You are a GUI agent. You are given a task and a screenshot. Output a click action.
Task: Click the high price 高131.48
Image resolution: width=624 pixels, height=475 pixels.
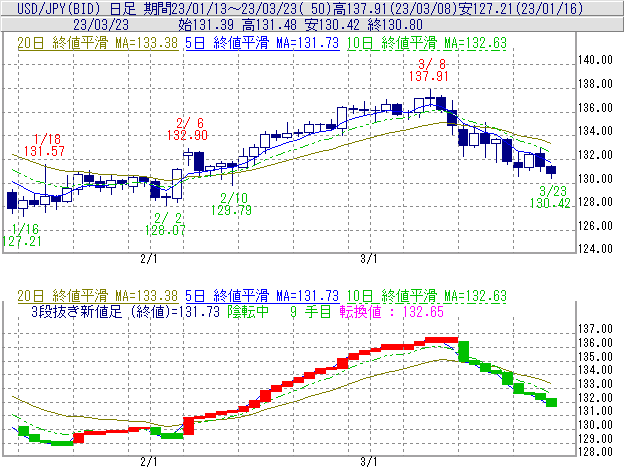point(269,25)
